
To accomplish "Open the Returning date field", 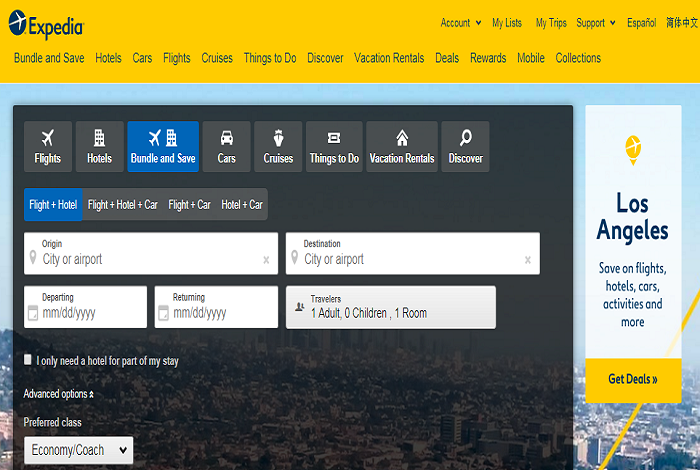I will pyautogui.click(x=216, y=307).
